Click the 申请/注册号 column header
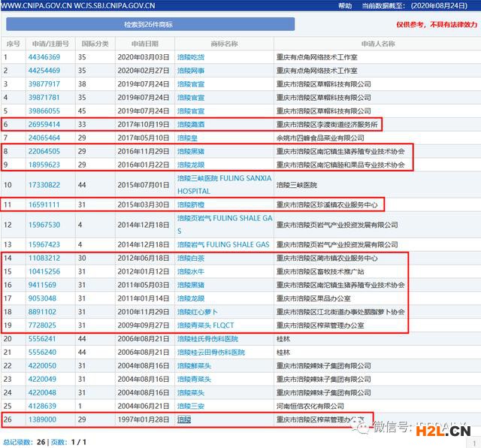 50,44
